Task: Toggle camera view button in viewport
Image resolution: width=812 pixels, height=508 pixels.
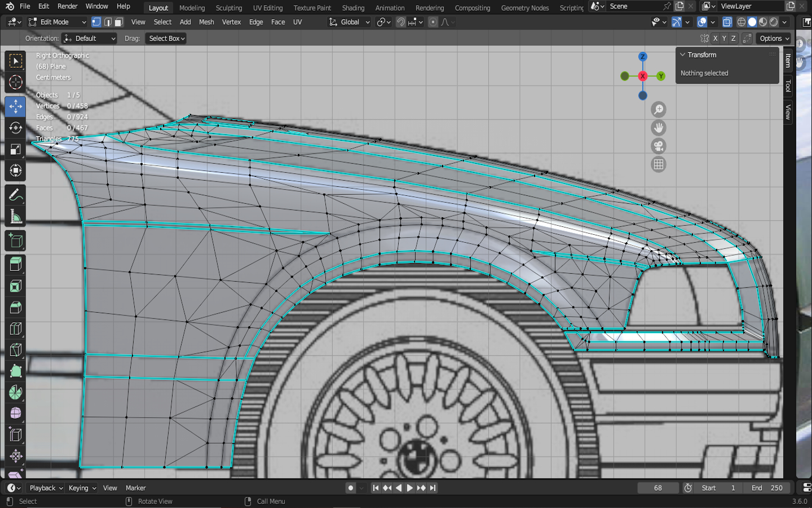Action: tap(658, 146)
